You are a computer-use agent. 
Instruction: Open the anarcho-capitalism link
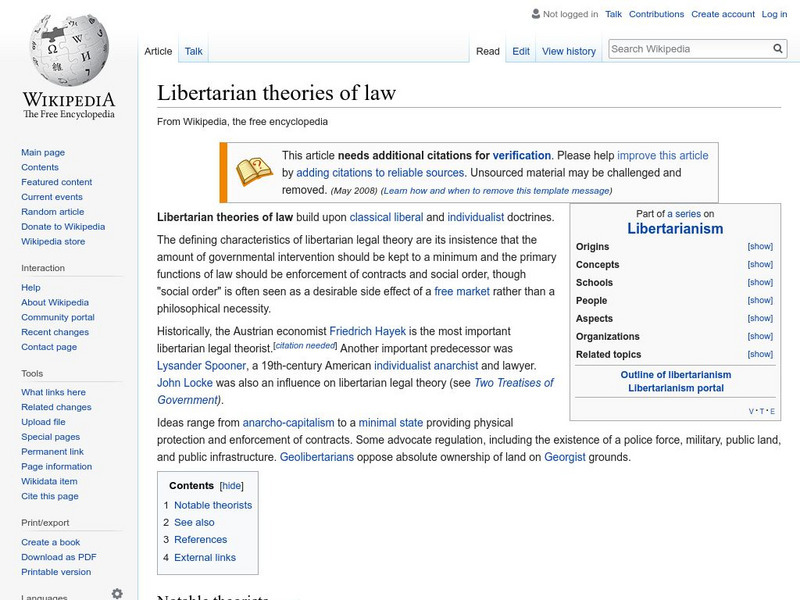288,422
